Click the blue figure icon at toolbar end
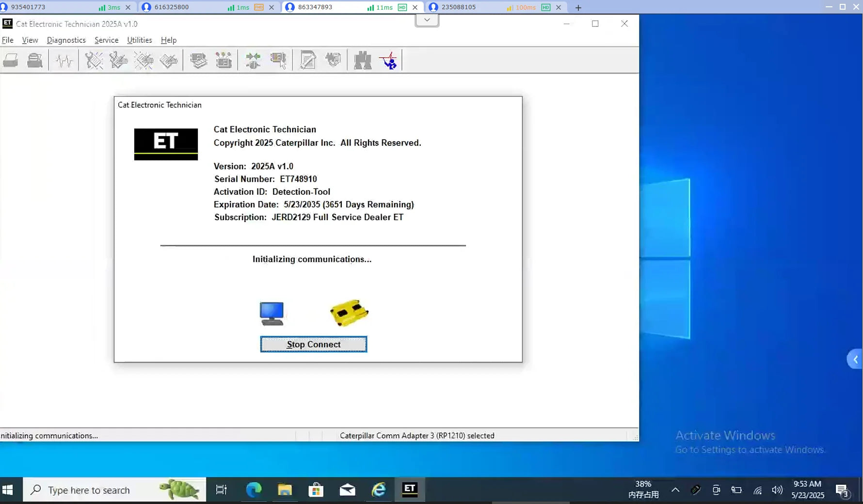 [x=388, y=61]
